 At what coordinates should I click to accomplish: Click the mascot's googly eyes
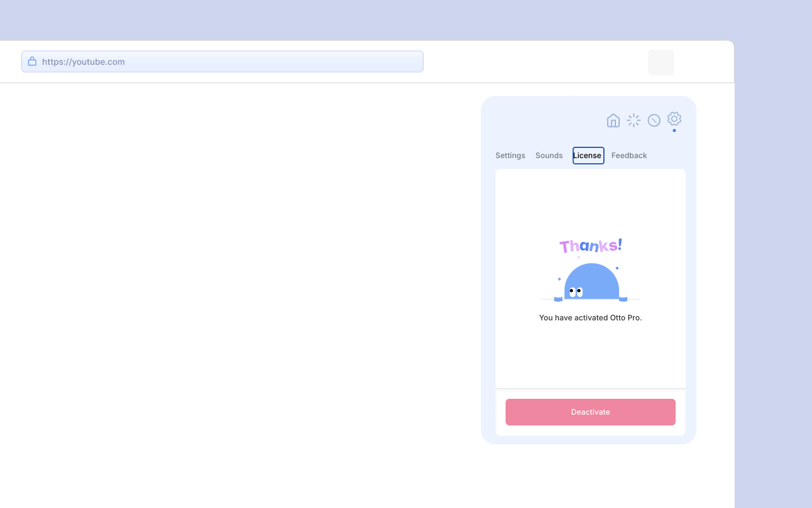pyautogui.click(x=576, y=292)
